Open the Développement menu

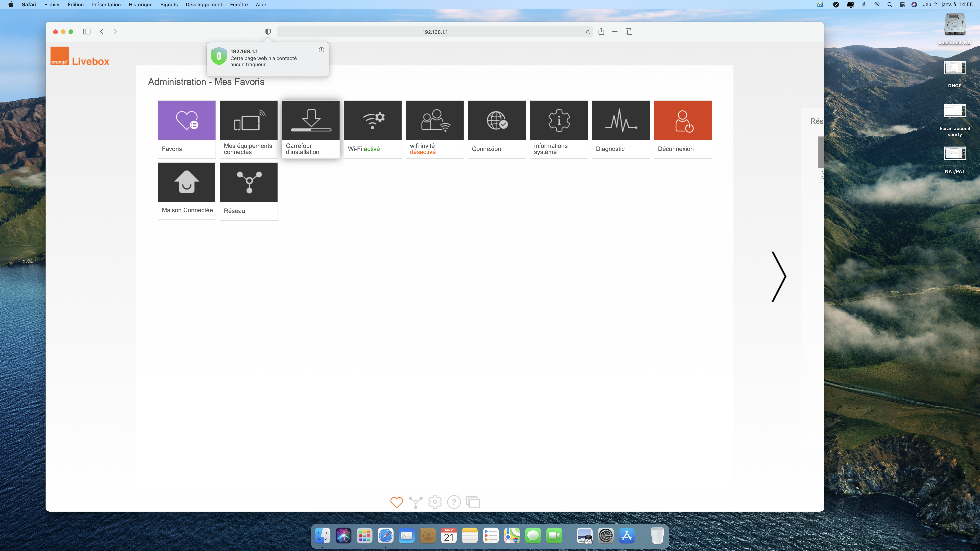pyautogui.click(x=204, y=5)
